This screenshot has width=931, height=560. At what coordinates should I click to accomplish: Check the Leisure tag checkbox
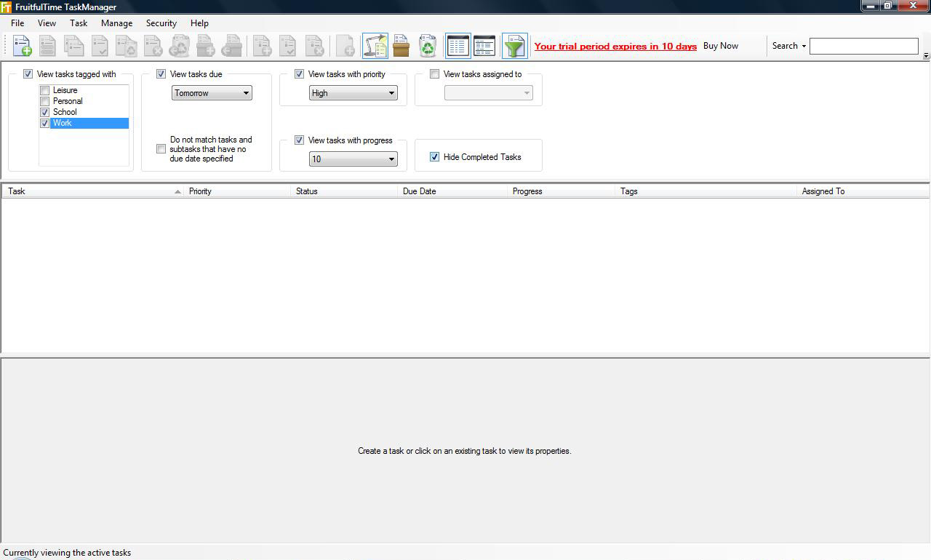(x=45, y=90)
